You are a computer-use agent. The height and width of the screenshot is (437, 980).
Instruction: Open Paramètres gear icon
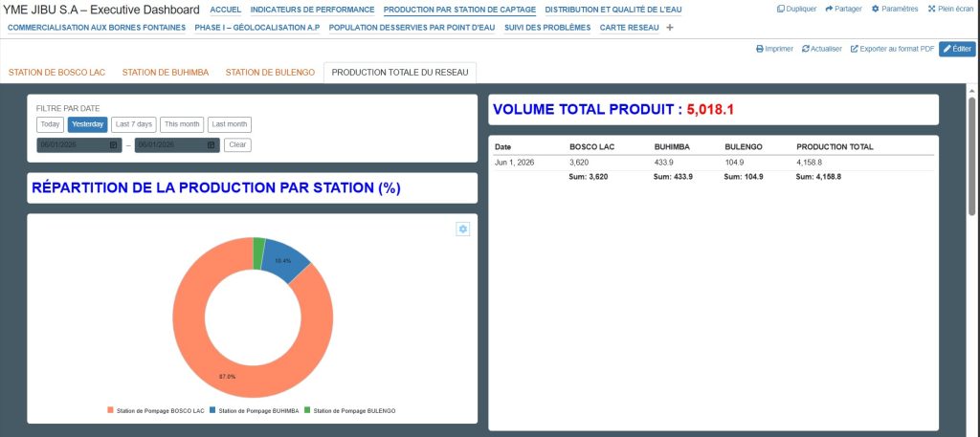point(876,9)
